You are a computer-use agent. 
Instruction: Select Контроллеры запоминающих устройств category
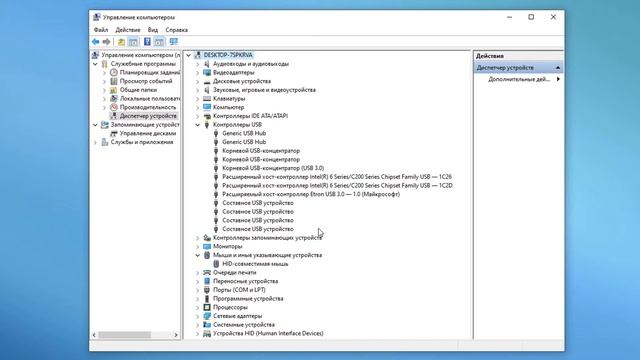pyautogui.click(x=267, y=238)
